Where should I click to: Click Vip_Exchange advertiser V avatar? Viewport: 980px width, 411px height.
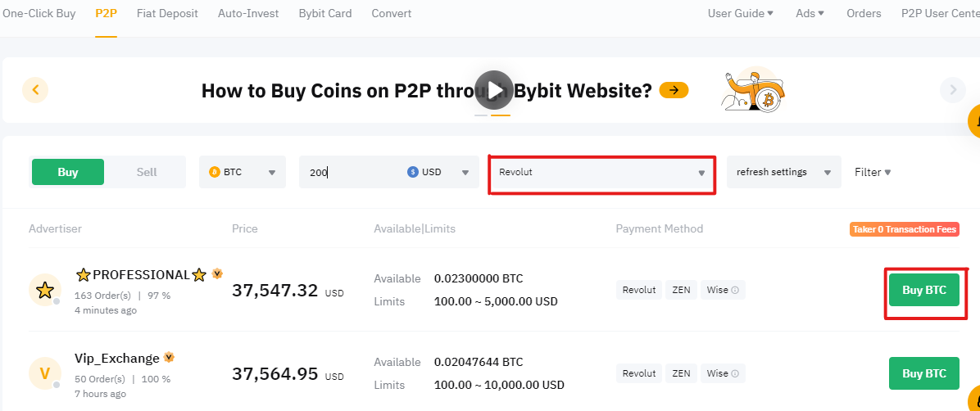45,373
